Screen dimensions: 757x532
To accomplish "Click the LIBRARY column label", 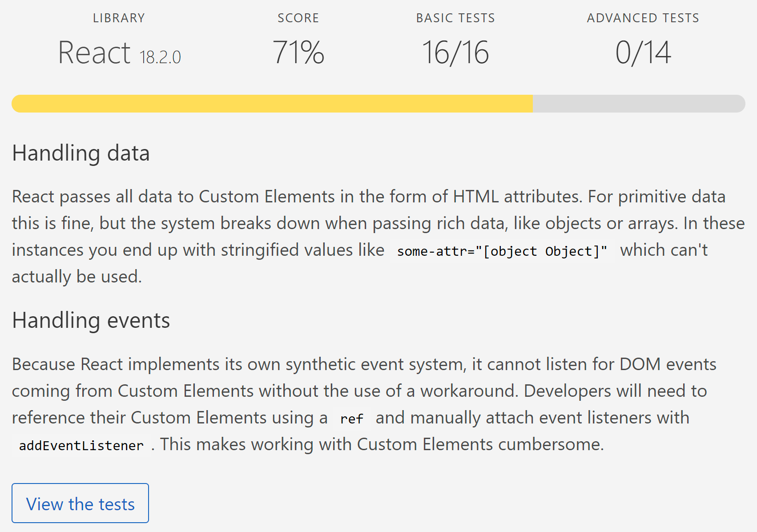I will click(119, 18).
